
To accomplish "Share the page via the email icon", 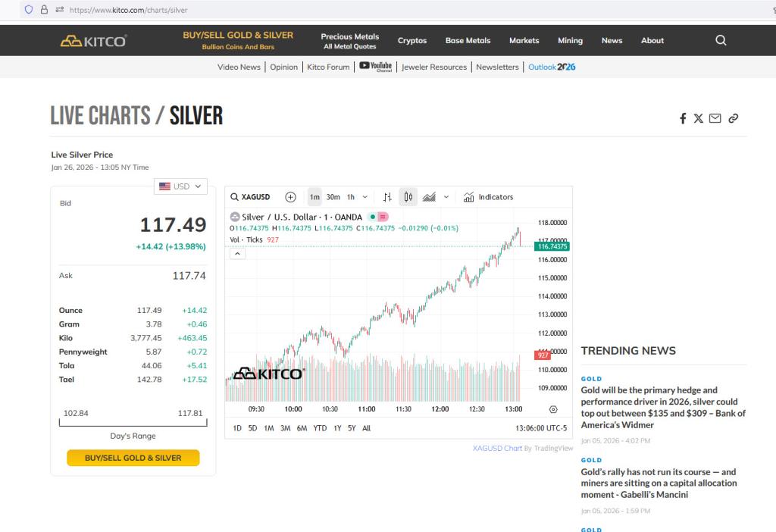I will (x=715, y=118).
